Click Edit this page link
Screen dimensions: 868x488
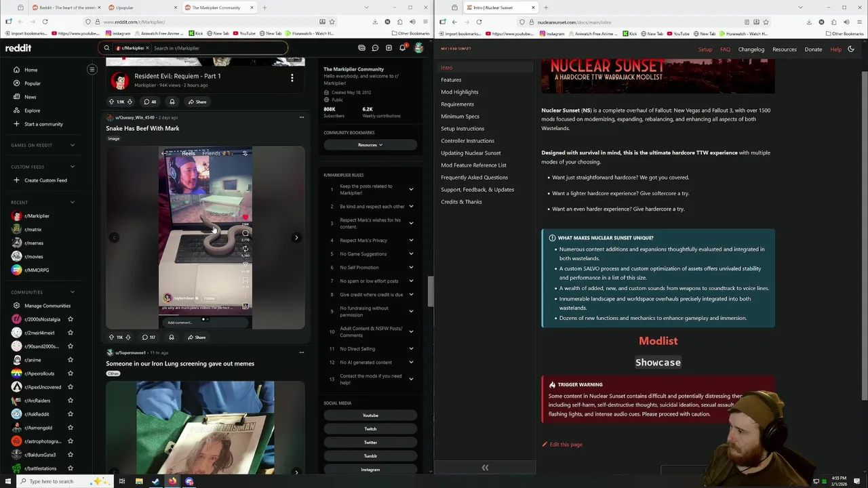tap(562, 445)
